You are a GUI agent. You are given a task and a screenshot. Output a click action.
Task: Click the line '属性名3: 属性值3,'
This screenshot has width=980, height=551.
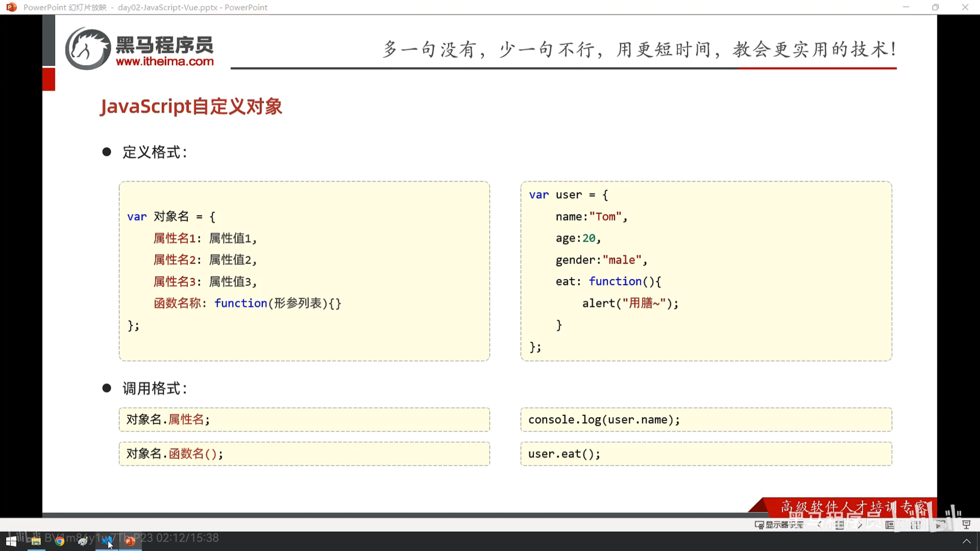pyautogui.click(x=205, y=282)
